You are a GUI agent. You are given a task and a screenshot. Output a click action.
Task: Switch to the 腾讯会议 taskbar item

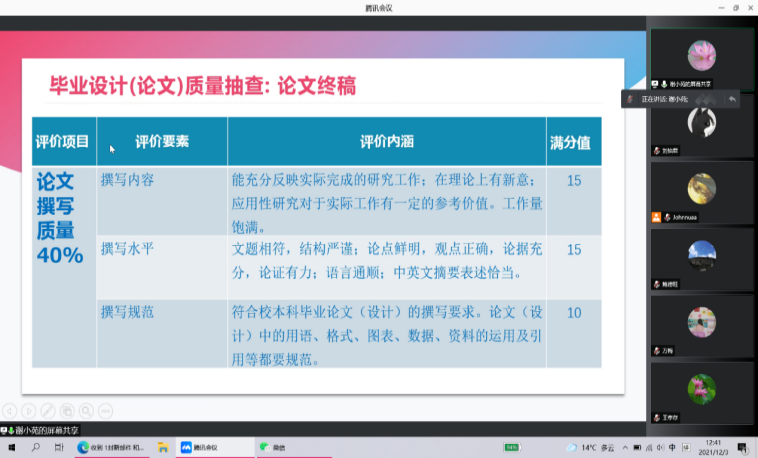(x=212, y=447)
